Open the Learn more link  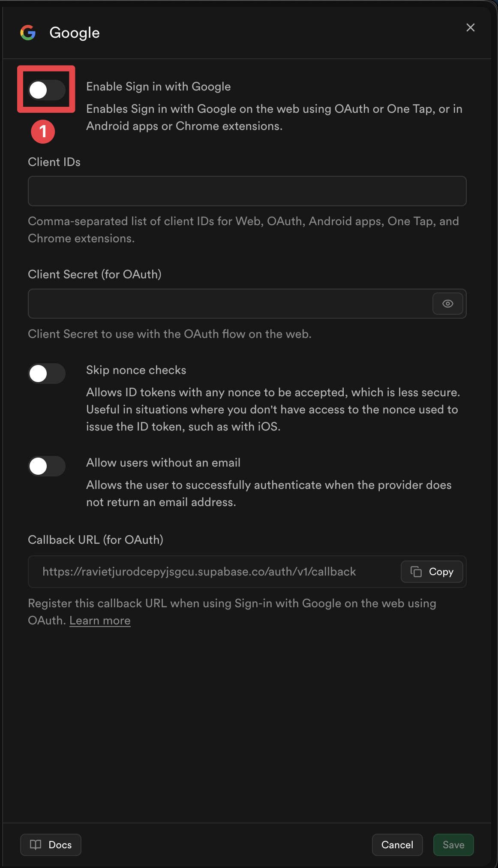coord(99,620)
